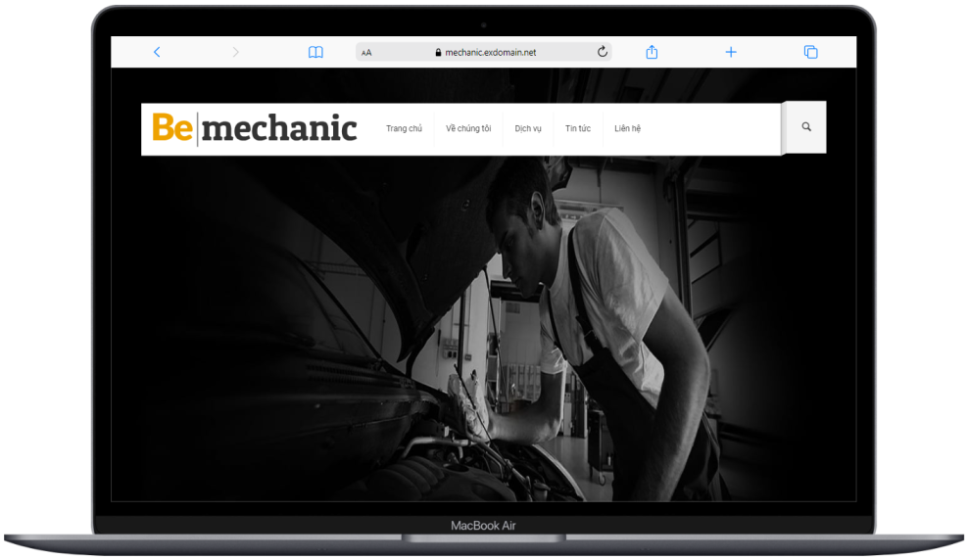Add a new tab with the plus icon
Viewport: 967px width, 560px height.
click(x=731, y=52)
